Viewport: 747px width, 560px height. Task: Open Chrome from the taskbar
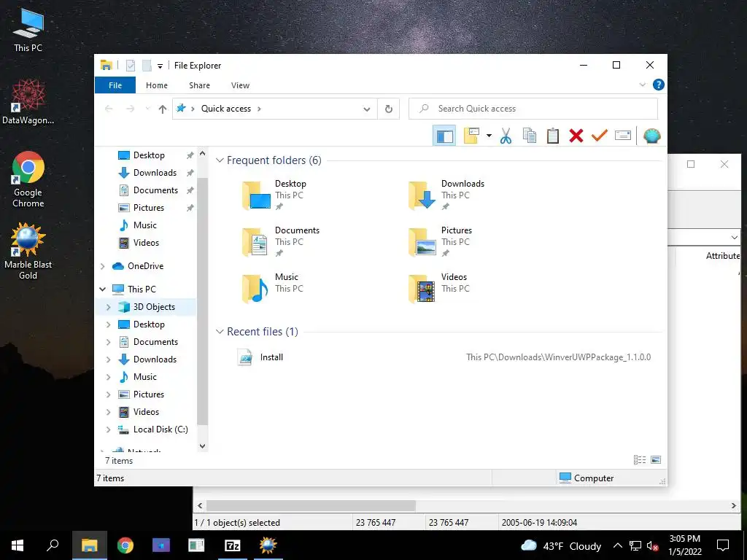tap(125, 545)
